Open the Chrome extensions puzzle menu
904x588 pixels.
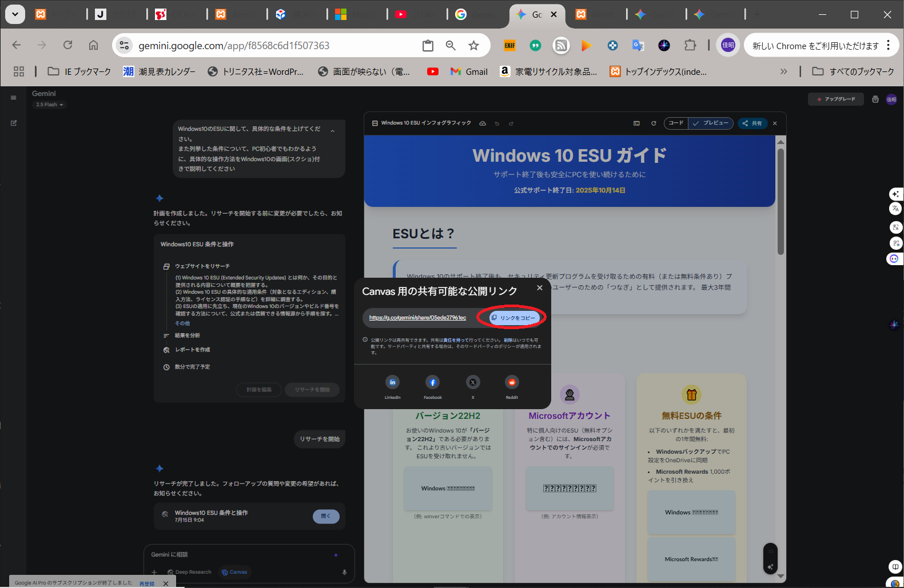(690, 46)
